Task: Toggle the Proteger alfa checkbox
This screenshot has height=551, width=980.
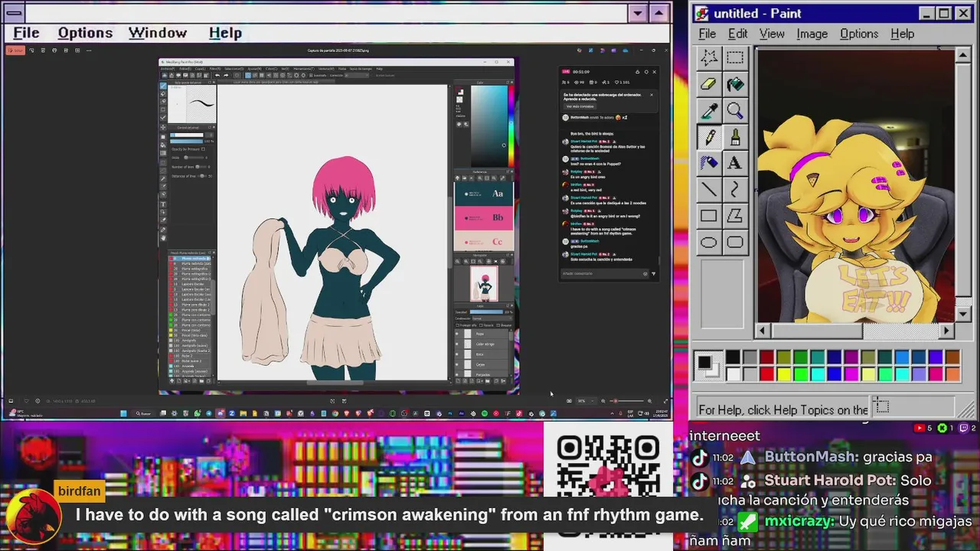Action: (x=457, y=325)
